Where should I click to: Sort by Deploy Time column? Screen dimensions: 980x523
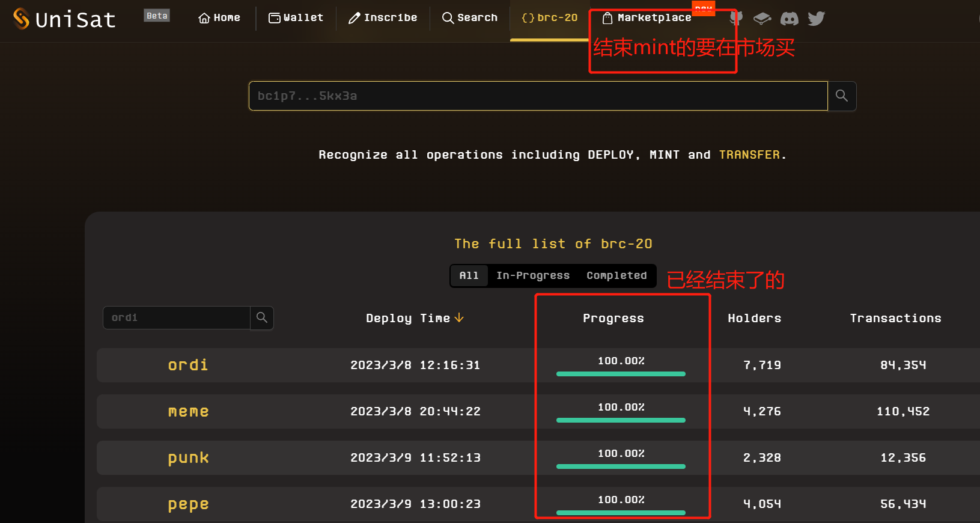click(x=415, y=318)
